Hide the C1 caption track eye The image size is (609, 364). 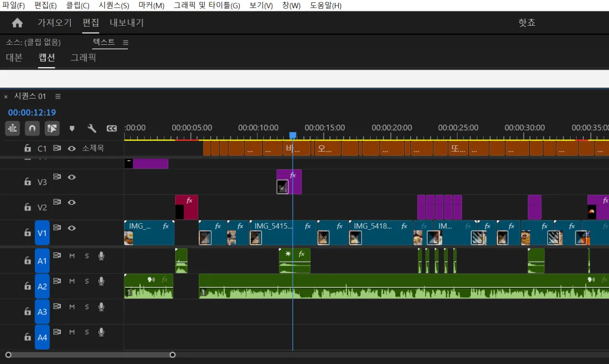pyautogui.click(x=72, y=148)
